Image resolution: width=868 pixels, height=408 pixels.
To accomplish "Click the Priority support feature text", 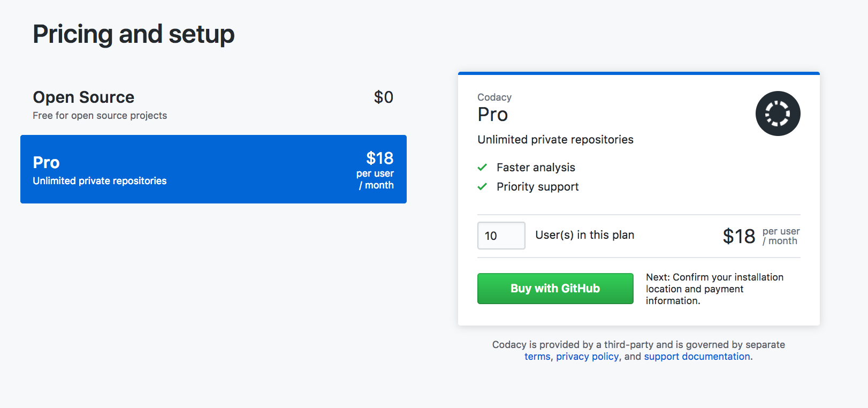I will 537,187.
